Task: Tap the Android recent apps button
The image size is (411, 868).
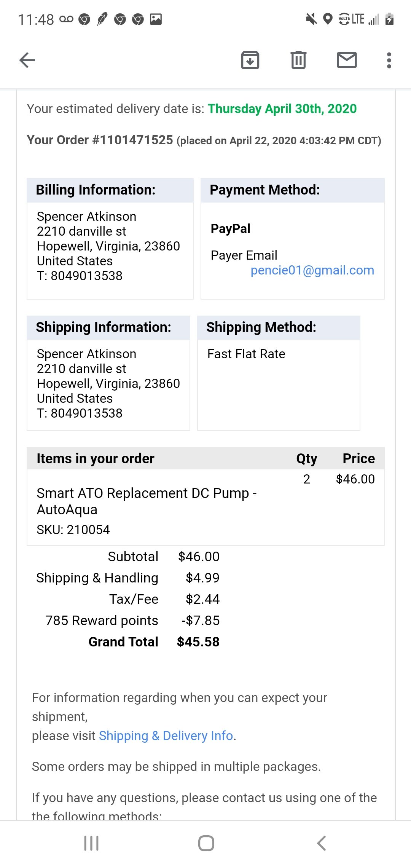Action: point(91,843)
